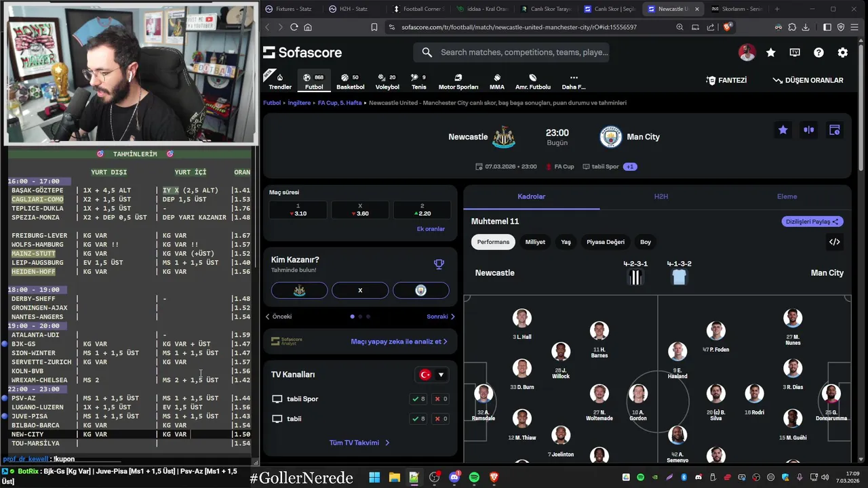
Task: Click the Sofascore logo
Action: [302, 52]
